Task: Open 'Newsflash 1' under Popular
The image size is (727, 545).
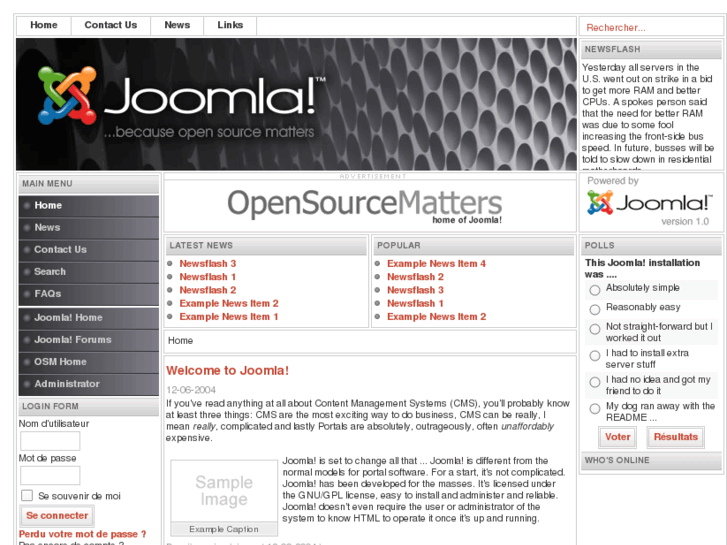Action: [415, 303]
